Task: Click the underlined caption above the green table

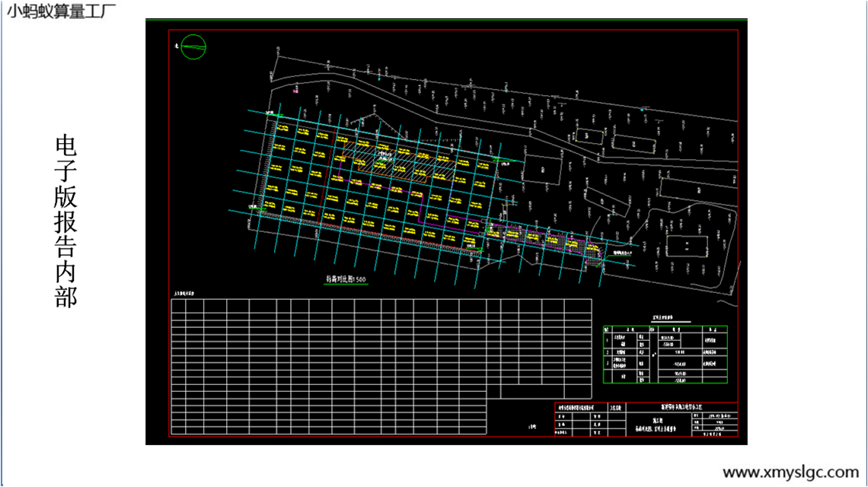Action: pyautogui.click(x=665, y=320)
